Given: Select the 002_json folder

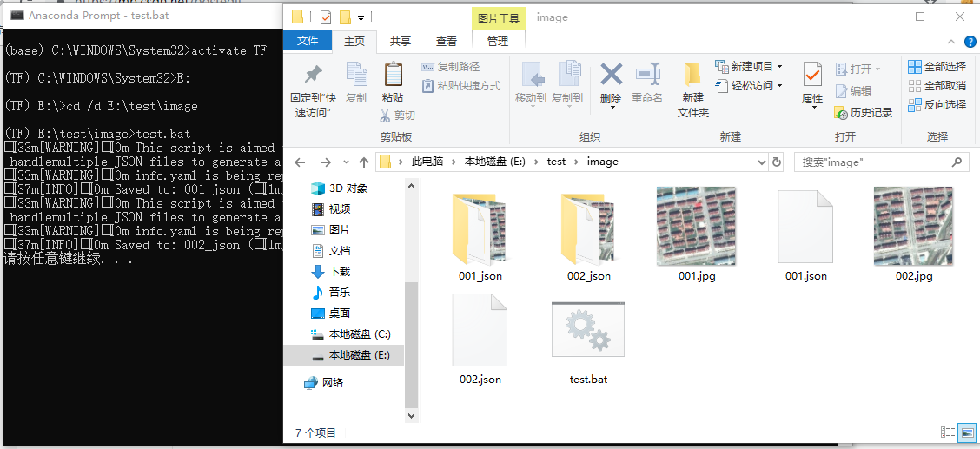Looking at the screenshot, I should 589,235.
